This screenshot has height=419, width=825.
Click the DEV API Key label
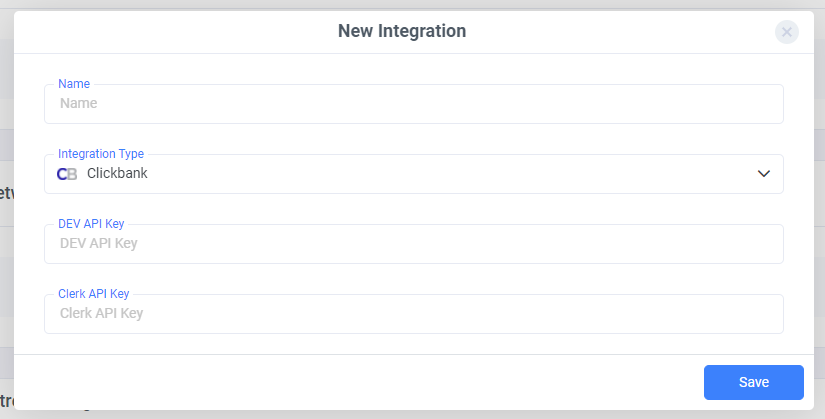91,224
